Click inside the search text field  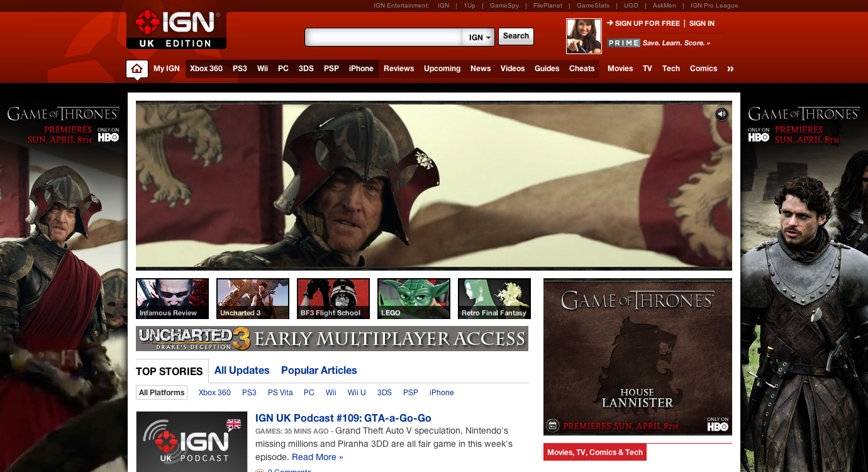384,37
